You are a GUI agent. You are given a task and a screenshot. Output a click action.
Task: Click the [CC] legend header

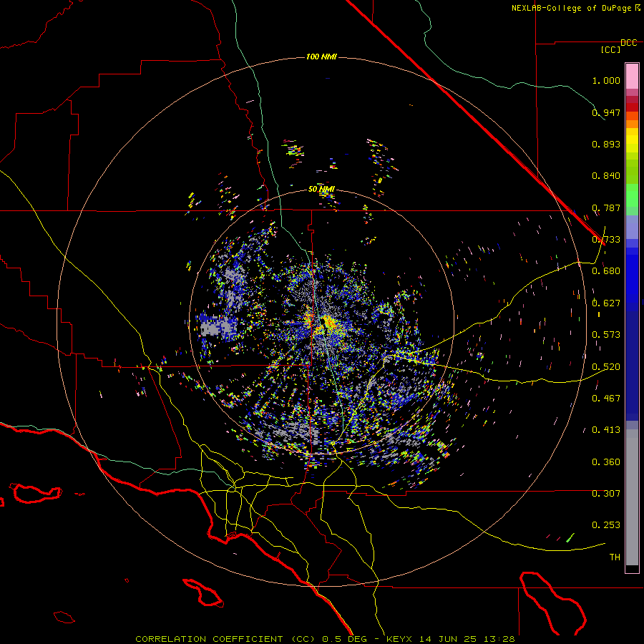click(x=611, y=49)
